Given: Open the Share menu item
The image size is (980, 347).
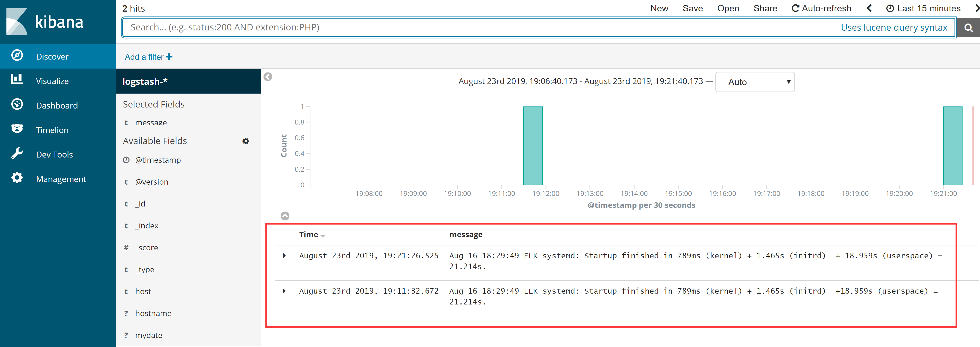Looking at the screenshot, I should [x=765, y=9].
